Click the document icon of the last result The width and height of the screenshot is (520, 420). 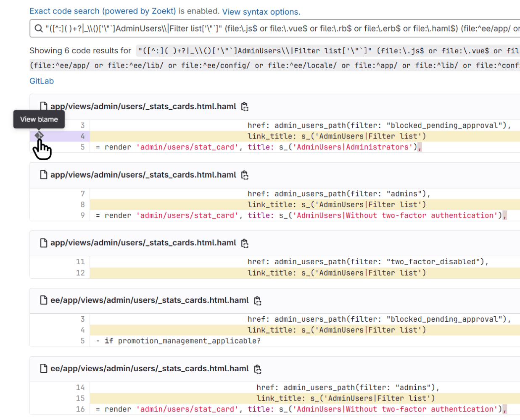click(43, 369)
